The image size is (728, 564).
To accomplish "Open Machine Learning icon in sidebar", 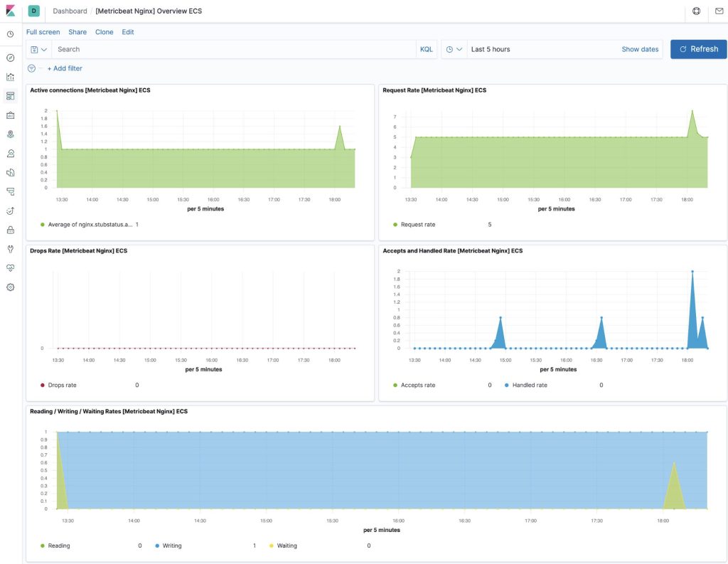I will [x=10, y=154].
